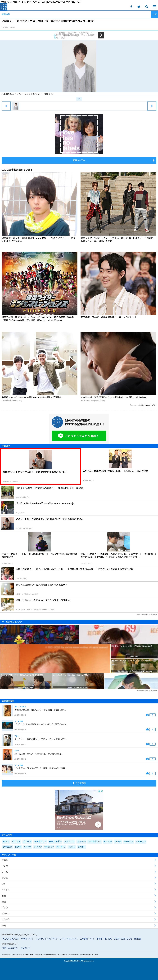The image size is (158, 980).
Task: Expand the 映画 category row
Action: [79, 902]
